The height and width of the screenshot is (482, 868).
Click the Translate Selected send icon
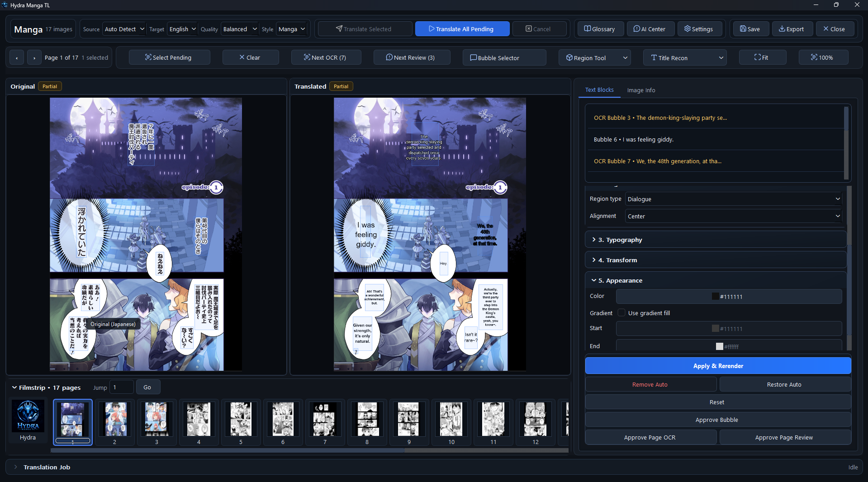point(339,28)
